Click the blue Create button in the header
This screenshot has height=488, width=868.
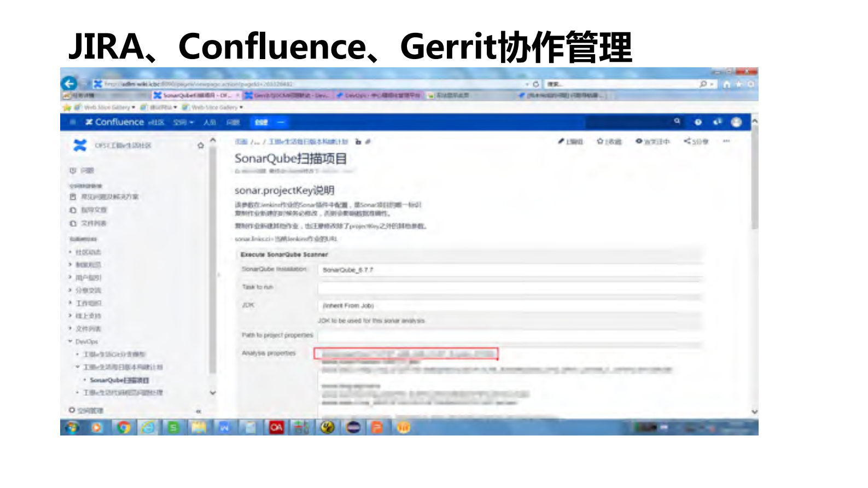(x=262, y=122)
